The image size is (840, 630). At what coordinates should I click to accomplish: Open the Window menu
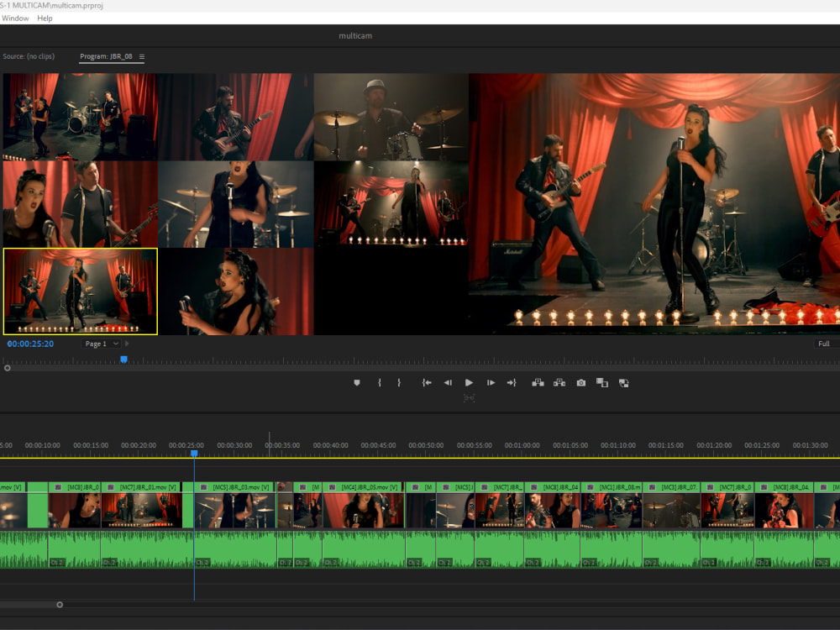[15, 18]
